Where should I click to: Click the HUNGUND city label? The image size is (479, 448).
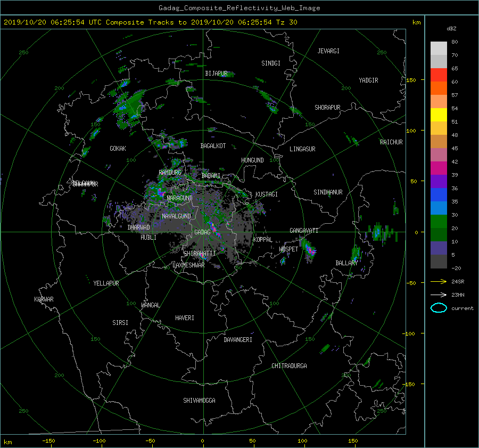point(252,160)
